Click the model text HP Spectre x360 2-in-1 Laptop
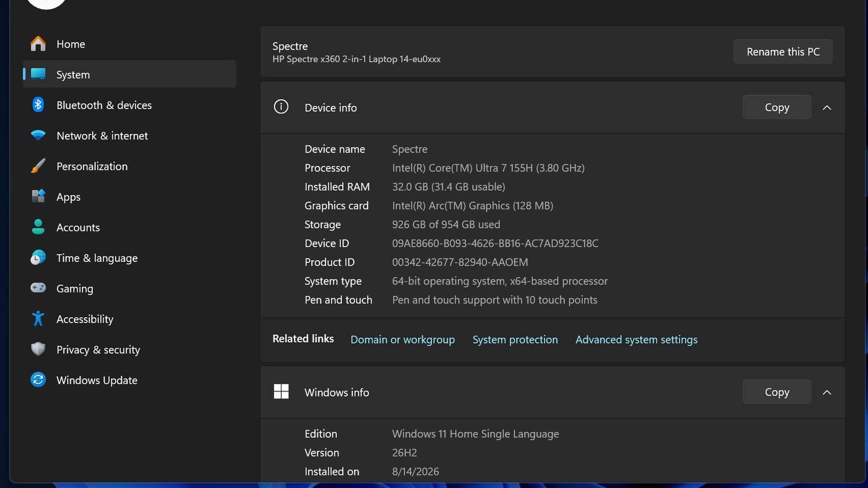The image size is (868, 488). [356, 59]
